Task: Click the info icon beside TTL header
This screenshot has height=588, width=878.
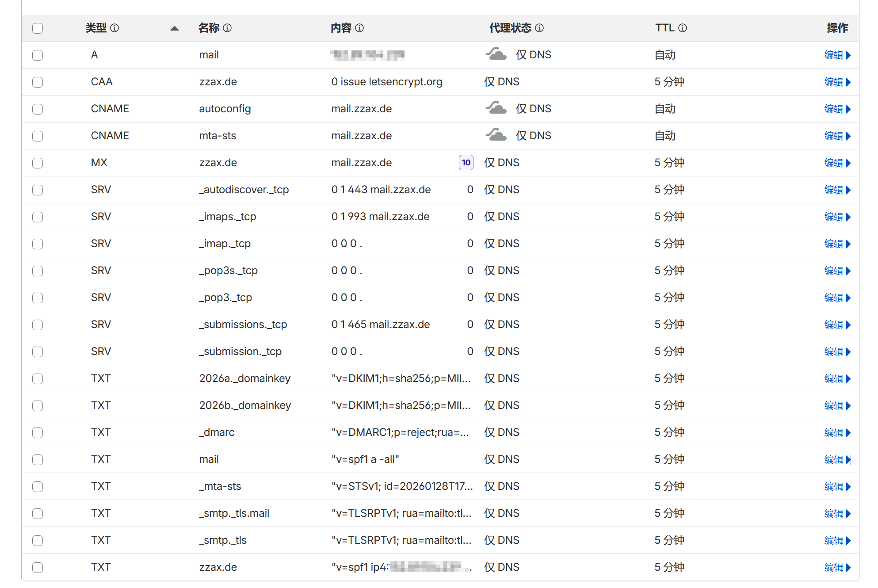Action: coord(683,28)
